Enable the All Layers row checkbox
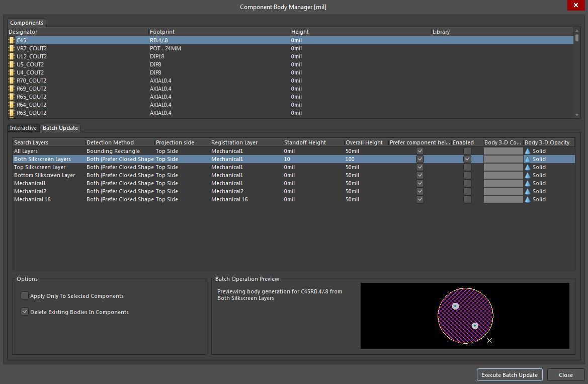The width and height of the screenshot is (588, 384). [x=467, y=151]
